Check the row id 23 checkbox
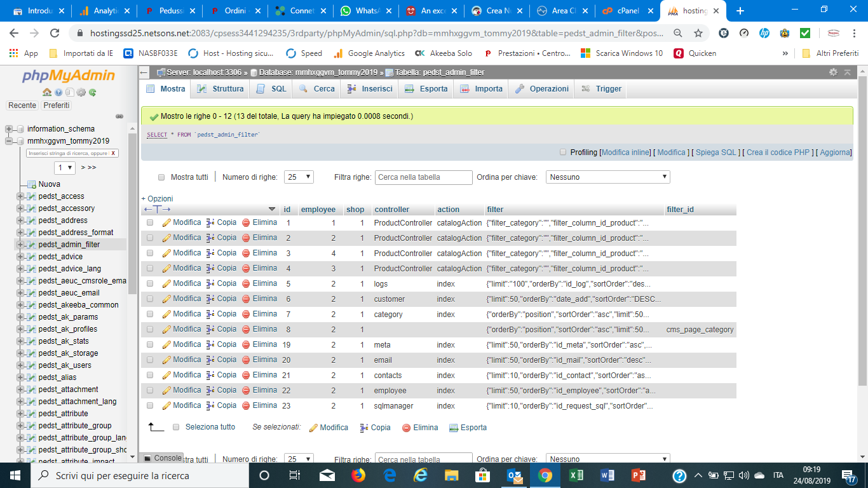The image size is (868, 488). tap(150, 406)
